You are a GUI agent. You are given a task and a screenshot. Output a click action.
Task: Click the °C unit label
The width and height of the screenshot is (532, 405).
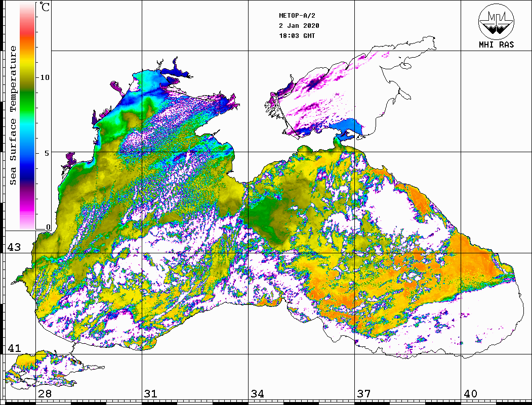tap(45, 7)
